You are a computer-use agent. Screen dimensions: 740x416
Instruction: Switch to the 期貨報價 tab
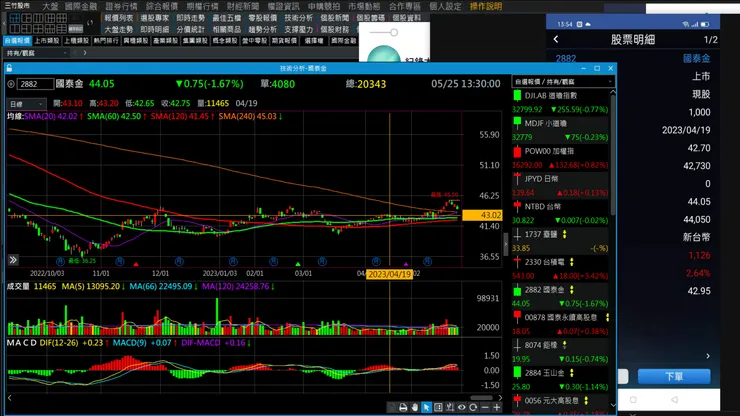click(284, 41)
